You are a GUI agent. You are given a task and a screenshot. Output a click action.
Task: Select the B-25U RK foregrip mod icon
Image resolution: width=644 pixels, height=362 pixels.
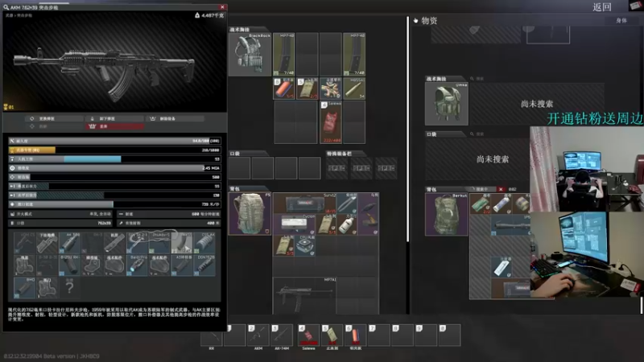pyautogui.click(x=69, y=265)
